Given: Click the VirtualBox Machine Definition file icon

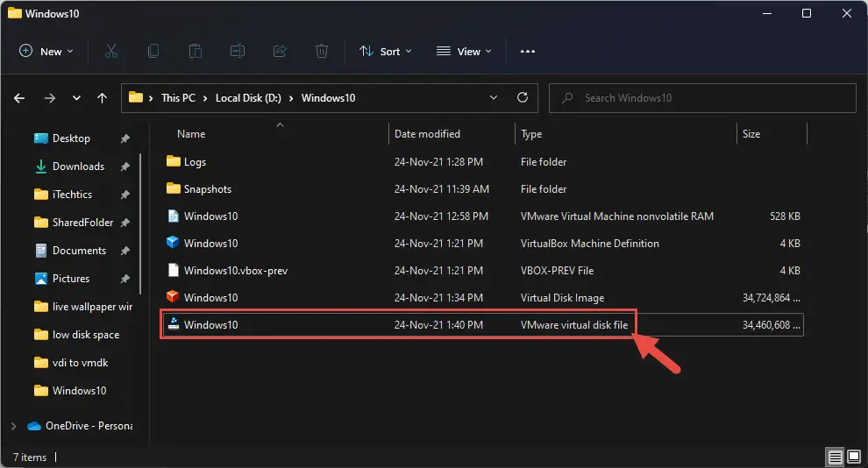Looking at the screenshot, I should tap(173, 242).
